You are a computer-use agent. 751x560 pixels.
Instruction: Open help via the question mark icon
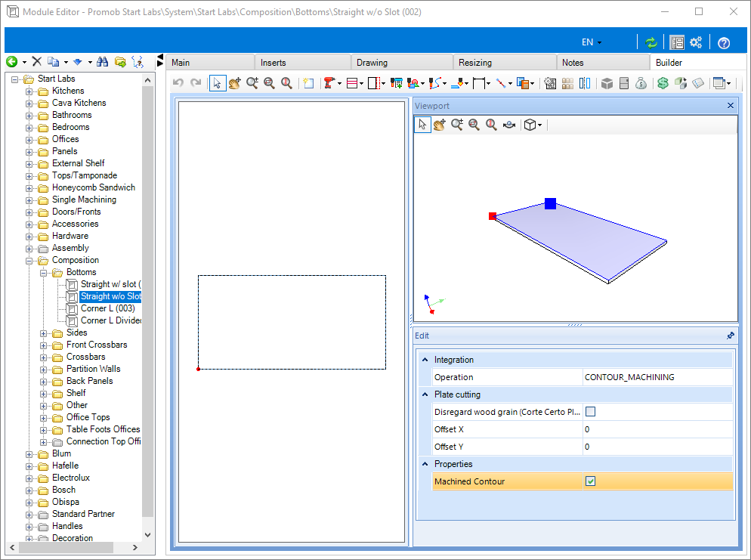[724, 42]
